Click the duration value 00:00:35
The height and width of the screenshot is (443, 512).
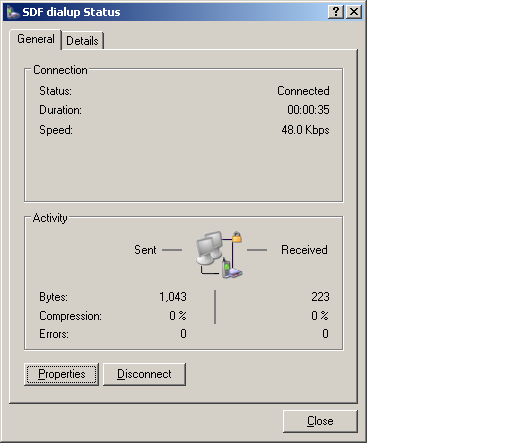click(x=308, y=110)
